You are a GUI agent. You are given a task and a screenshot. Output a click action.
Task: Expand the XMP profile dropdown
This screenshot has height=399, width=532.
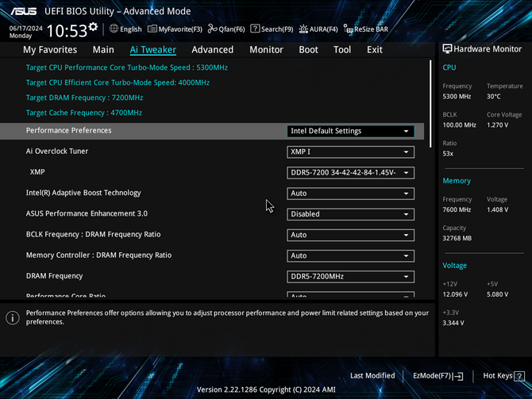(350, 173)
